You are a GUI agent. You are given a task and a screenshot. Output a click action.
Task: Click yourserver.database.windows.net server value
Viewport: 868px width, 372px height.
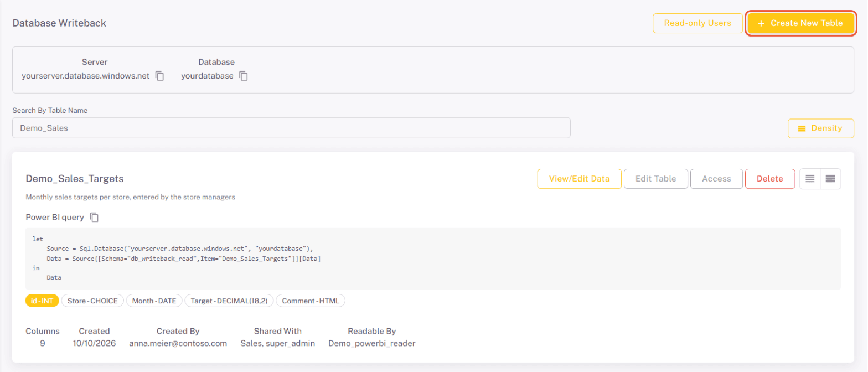(x=85, y=76)
